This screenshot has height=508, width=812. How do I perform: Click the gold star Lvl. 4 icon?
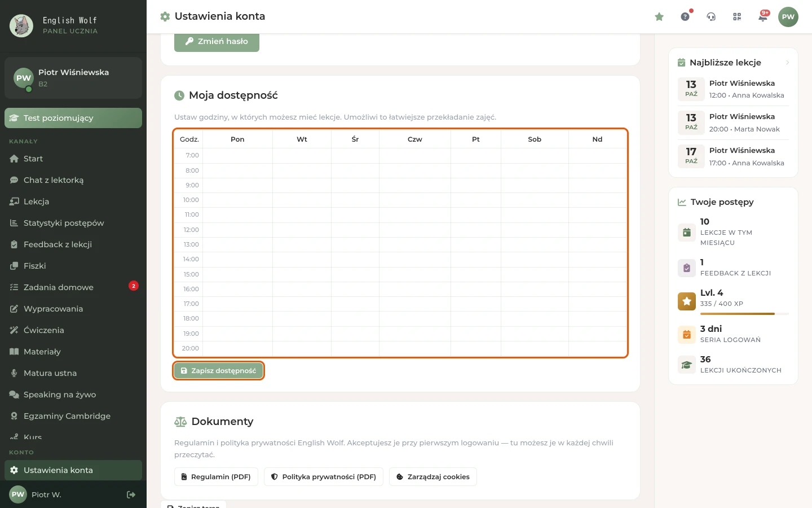687,301
